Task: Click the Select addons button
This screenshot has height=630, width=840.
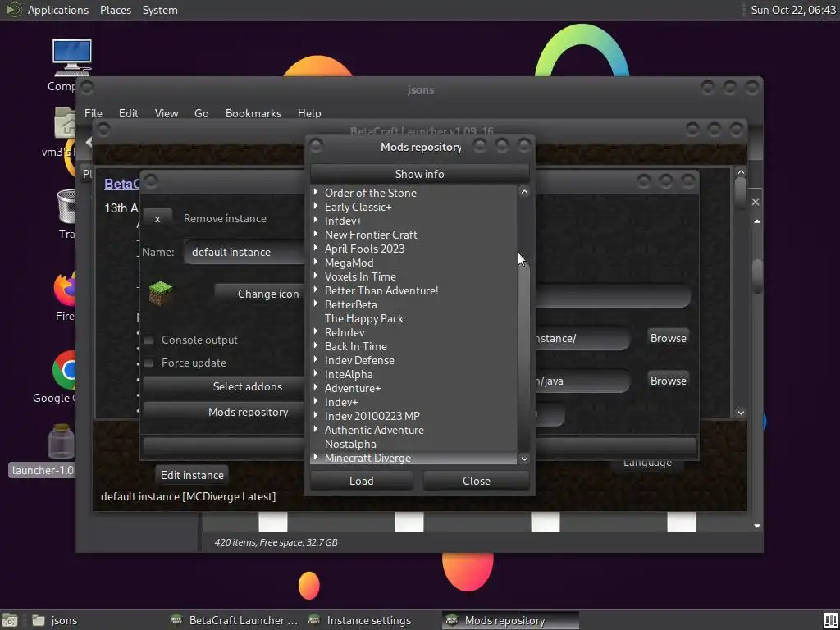Action: pos(224,386)
